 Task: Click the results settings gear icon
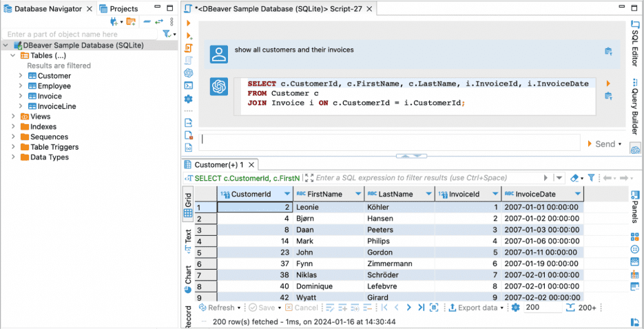click(x=515, y=308)
